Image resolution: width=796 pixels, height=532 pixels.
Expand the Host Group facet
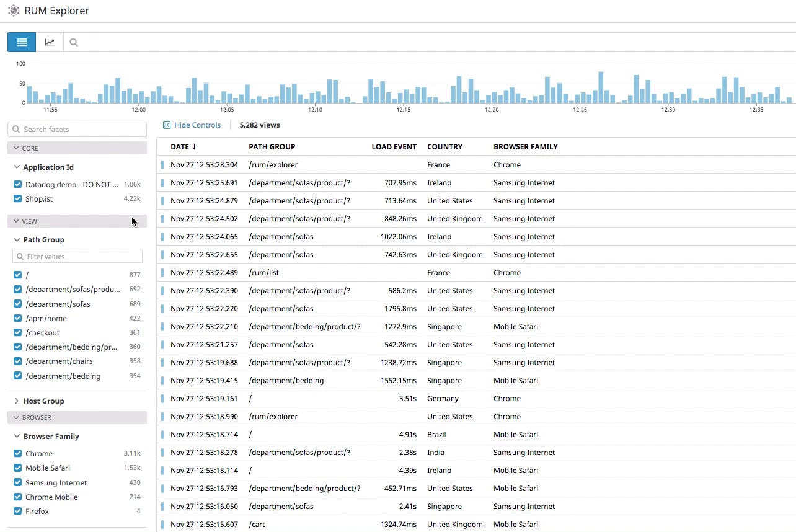17,401
